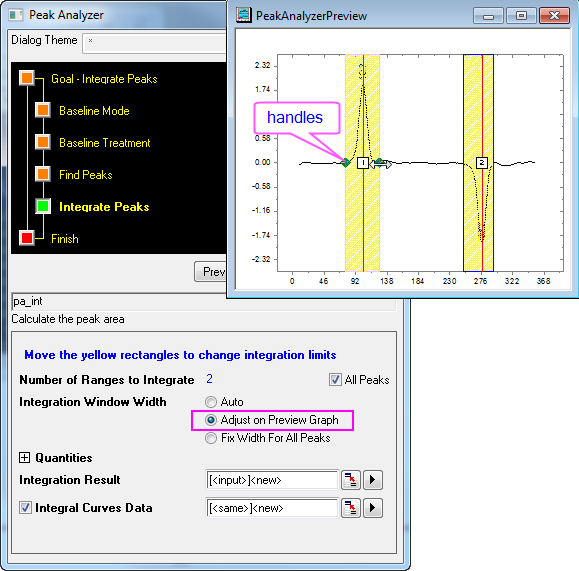Click the Integration Result input field
The image size is (579, 571).
tap(272, 480)
